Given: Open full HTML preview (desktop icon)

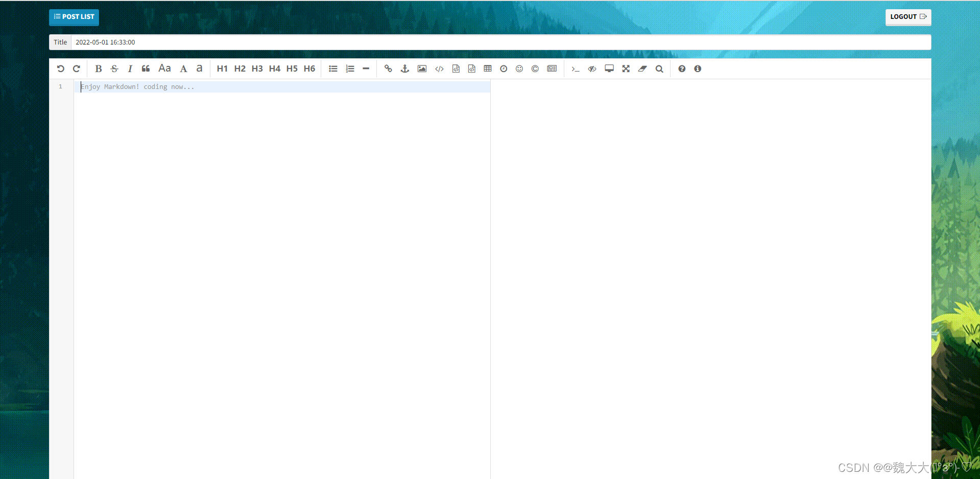Looking at the screenshot, I should [609, 69].
